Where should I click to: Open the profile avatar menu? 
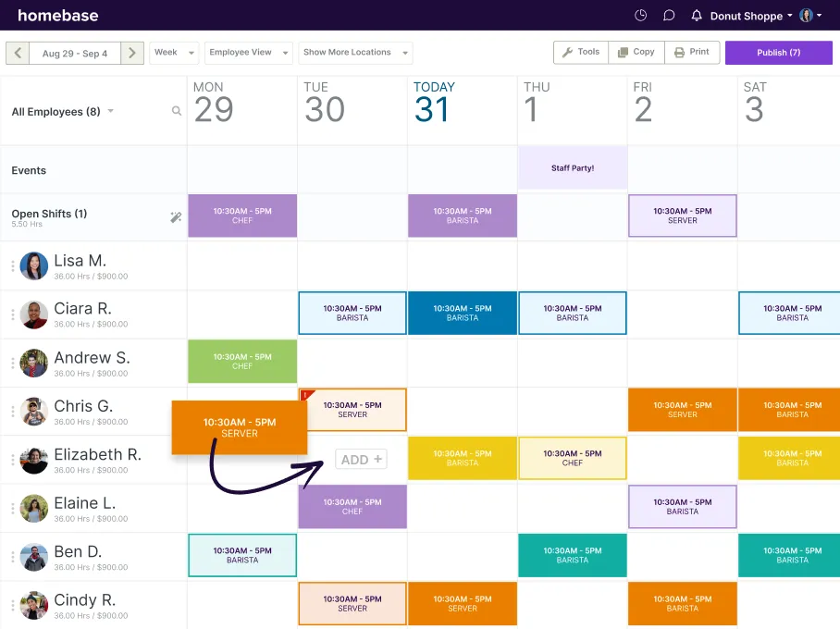(809, 15)
